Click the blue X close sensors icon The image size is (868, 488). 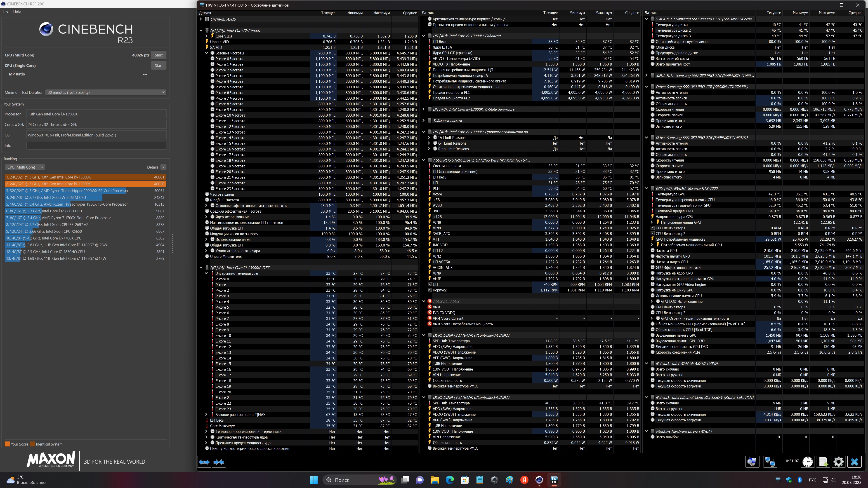click(854, 462)
